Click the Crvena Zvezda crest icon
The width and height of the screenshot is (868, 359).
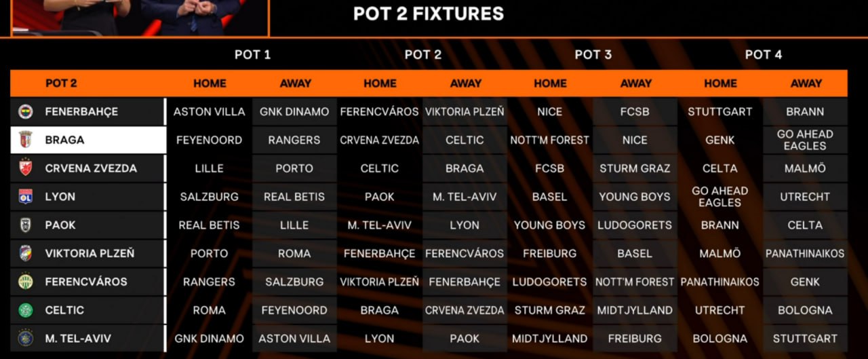click(x=26, y=168)
